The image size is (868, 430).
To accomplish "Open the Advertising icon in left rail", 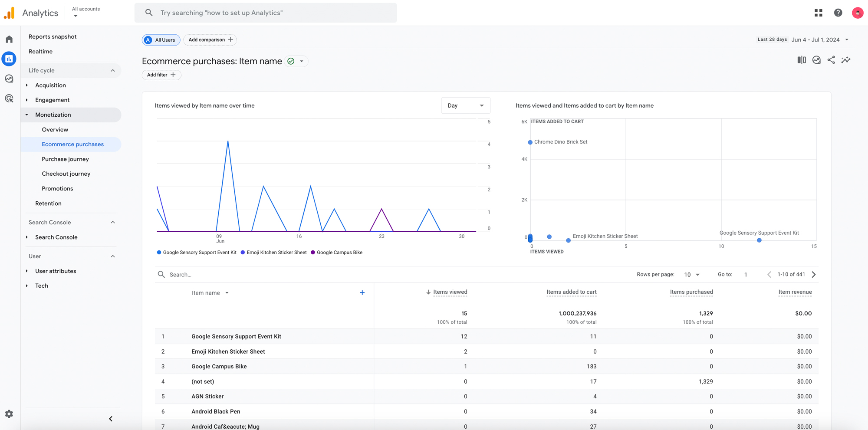I will click(x=9, y=98).
